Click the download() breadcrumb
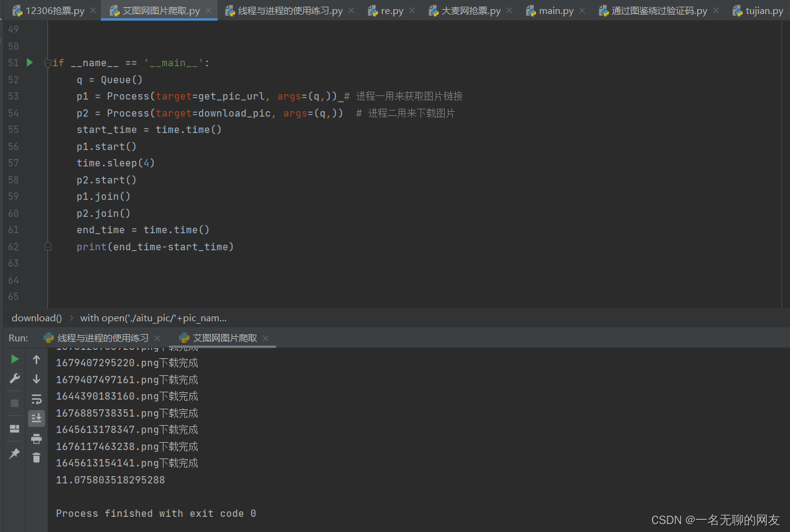This screenshot has width=790, height=532. [36, 318]
